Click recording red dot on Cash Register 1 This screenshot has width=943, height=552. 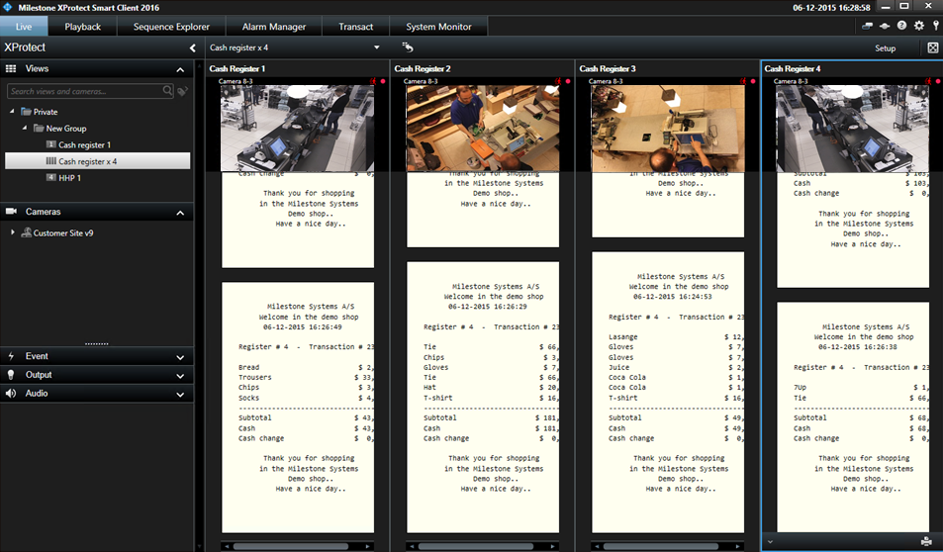tap(382, 81)
